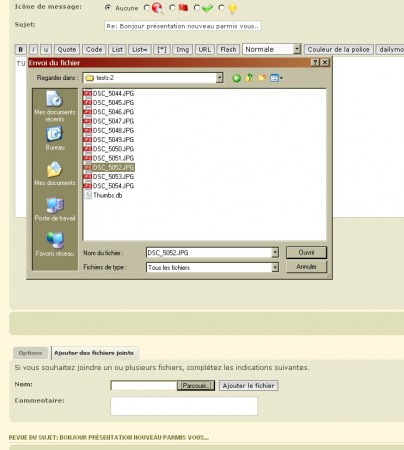The image size is (404, 450).
Task: Open Favoris réseau shortcut
Action: tap(55, 244)
